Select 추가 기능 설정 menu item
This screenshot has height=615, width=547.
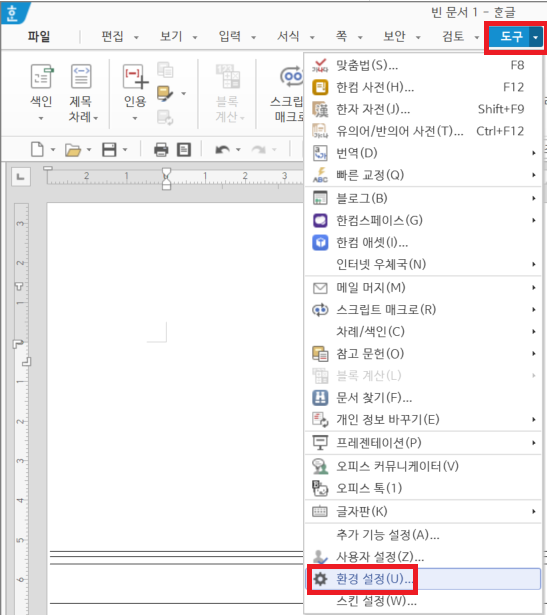(x=423, y=535)
